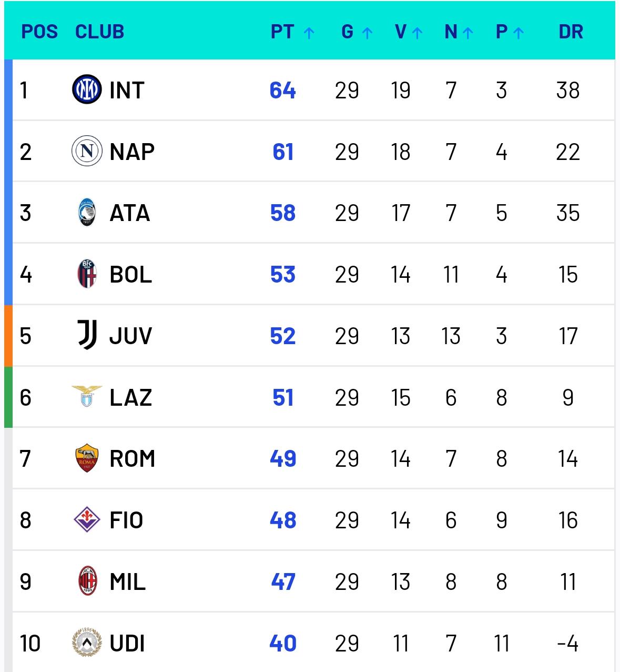Click the CLUB column header
620x672 pixels.
click(99, 32)
